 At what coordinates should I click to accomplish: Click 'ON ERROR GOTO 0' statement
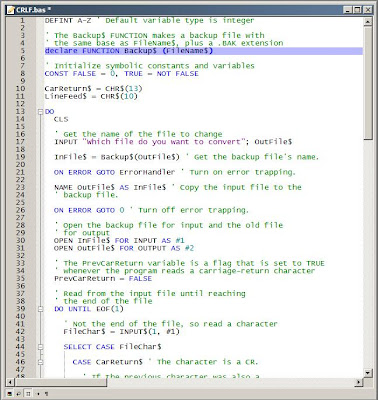click(89, 210)
